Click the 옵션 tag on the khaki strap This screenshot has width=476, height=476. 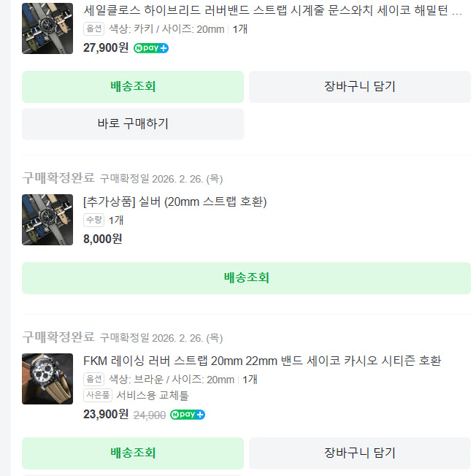point(94,29)
